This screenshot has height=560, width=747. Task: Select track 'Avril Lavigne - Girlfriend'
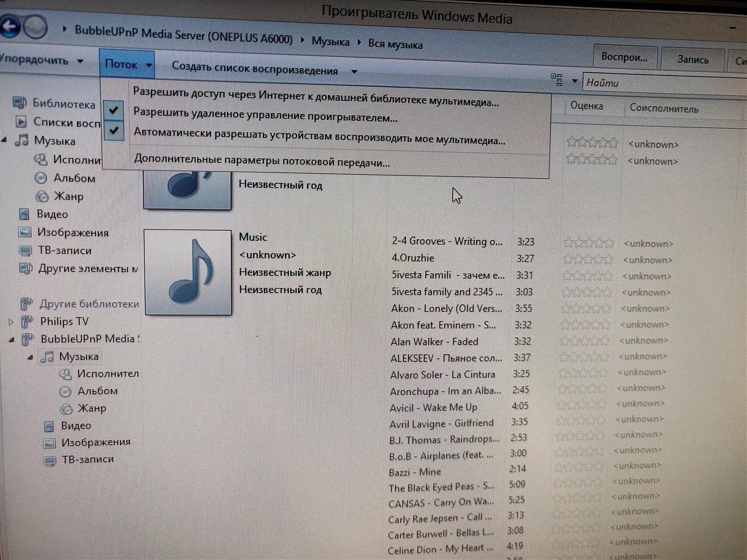click(441, 423)
